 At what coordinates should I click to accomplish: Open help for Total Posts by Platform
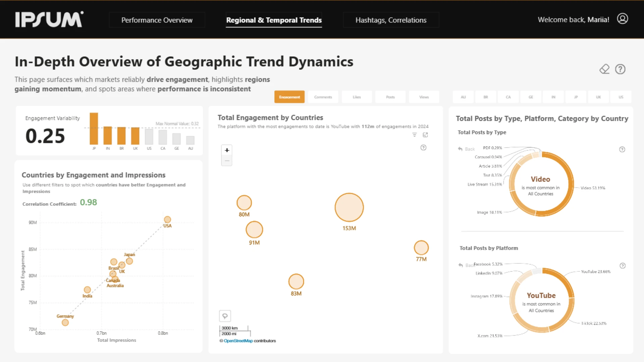point(623,266)
